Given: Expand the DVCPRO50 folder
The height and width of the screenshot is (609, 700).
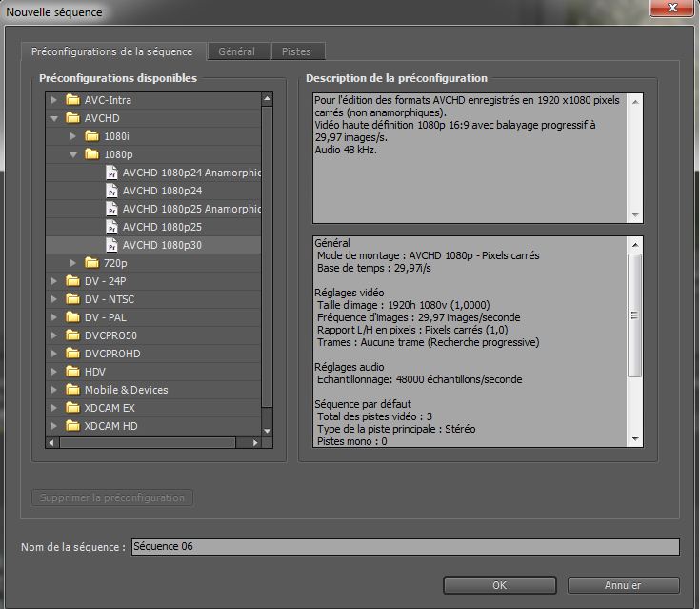Looking at the screenshot, I should 54,335.
